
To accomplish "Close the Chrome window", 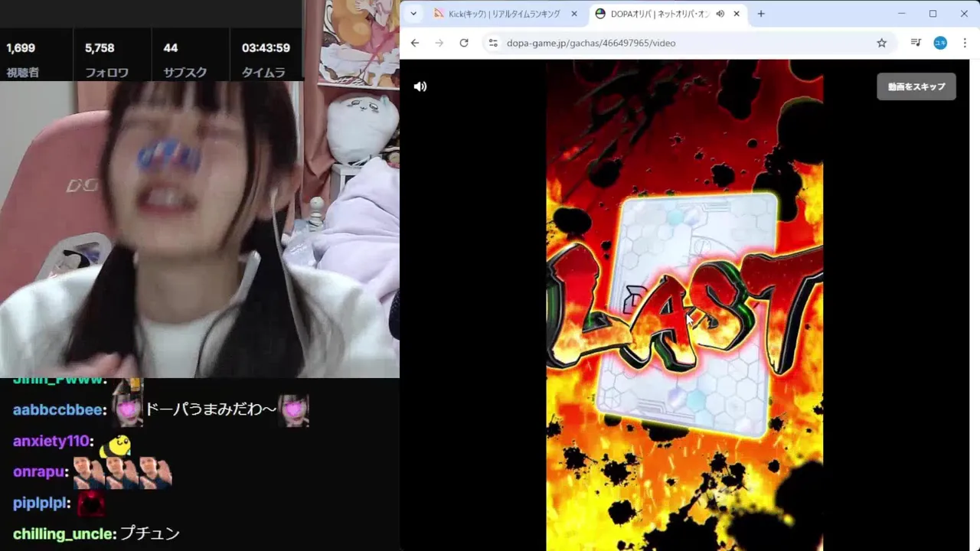I will point(964,14).
